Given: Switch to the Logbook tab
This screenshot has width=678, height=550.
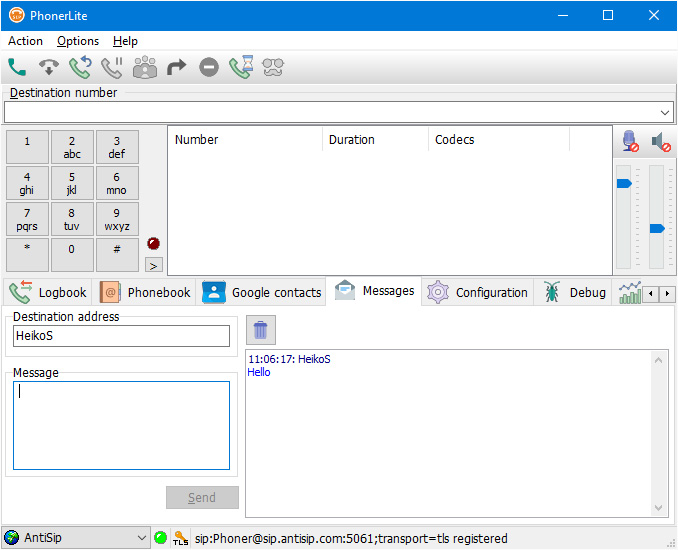Looking at the screenshot, I should point(48,292).
